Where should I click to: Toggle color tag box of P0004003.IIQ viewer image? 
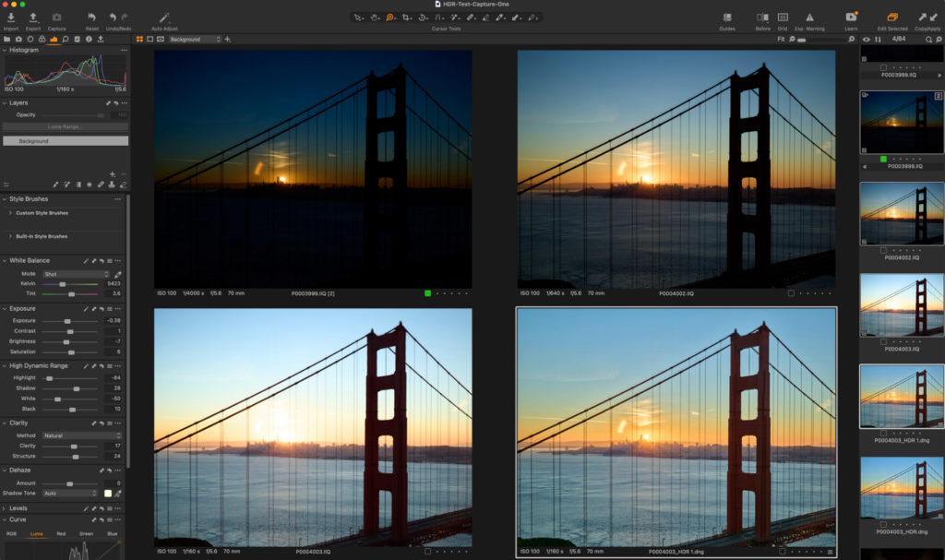click(x=427, y=552)
